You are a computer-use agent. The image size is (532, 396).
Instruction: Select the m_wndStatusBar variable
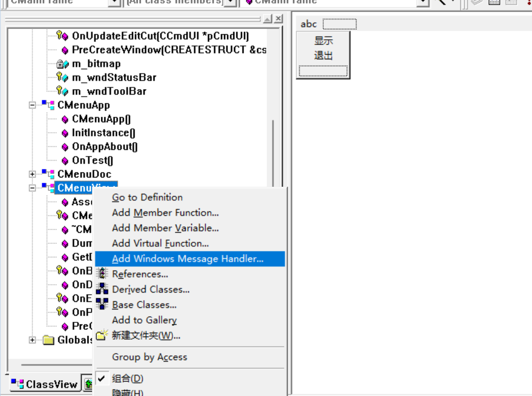[114, 77]
